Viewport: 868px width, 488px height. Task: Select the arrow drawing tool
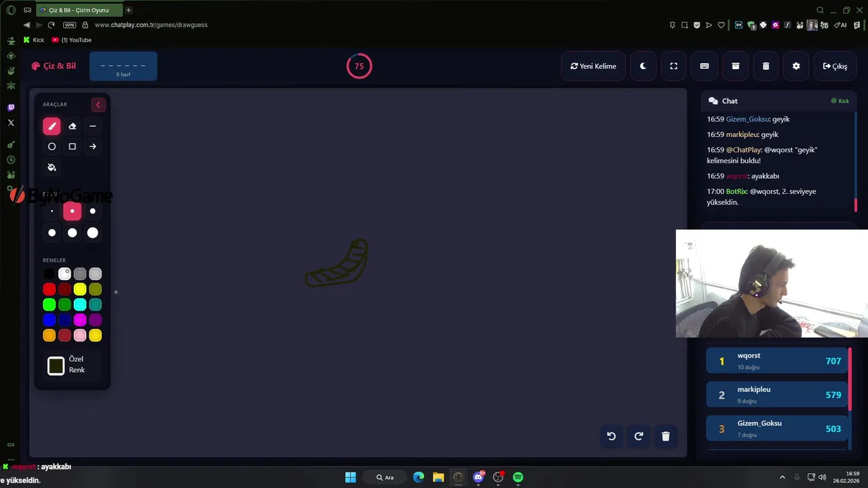coord(93,146)
